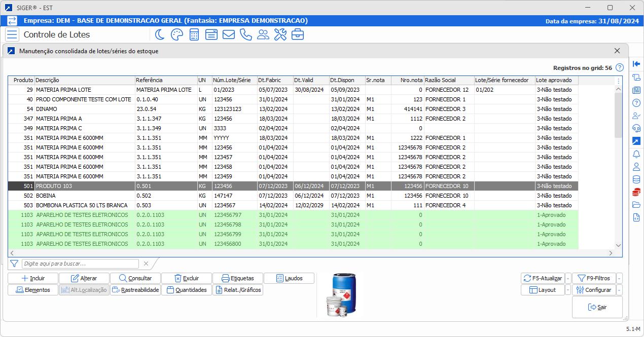The width and height of the screenshot is (644, 337).
Task: Open grid column options three-dot menu
Action: (618, 81)
